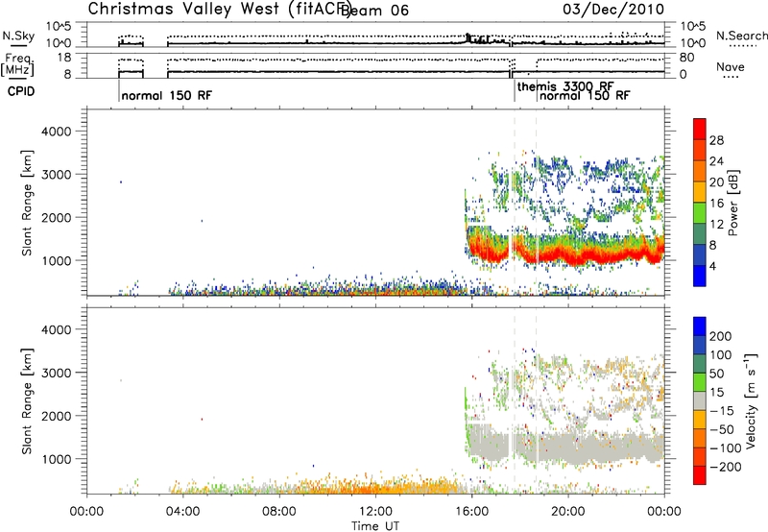The image size is (768, 532).
Task: Click the '28' label on Power colorbar
Action: (716, 140)
